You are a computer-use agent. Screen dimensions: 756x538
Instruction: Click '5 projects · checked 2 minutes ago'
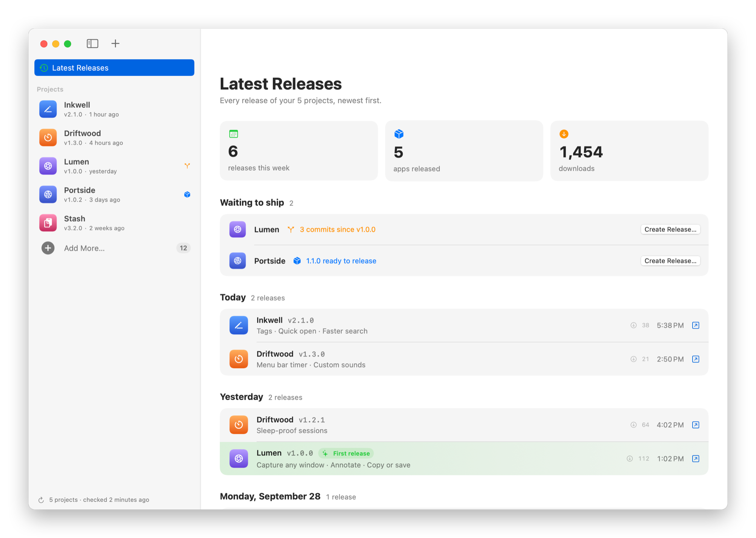tap(99, 500)
